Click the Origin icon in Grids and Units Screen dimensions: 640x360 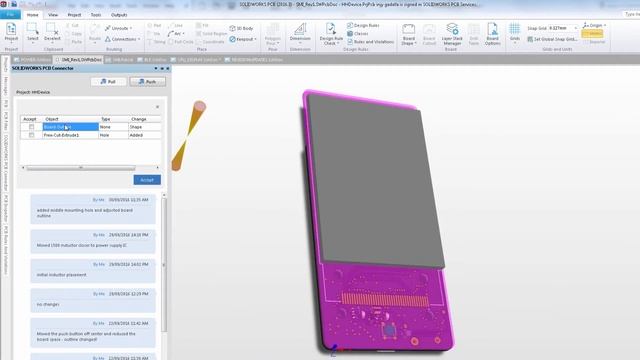[x=586, y=25]
